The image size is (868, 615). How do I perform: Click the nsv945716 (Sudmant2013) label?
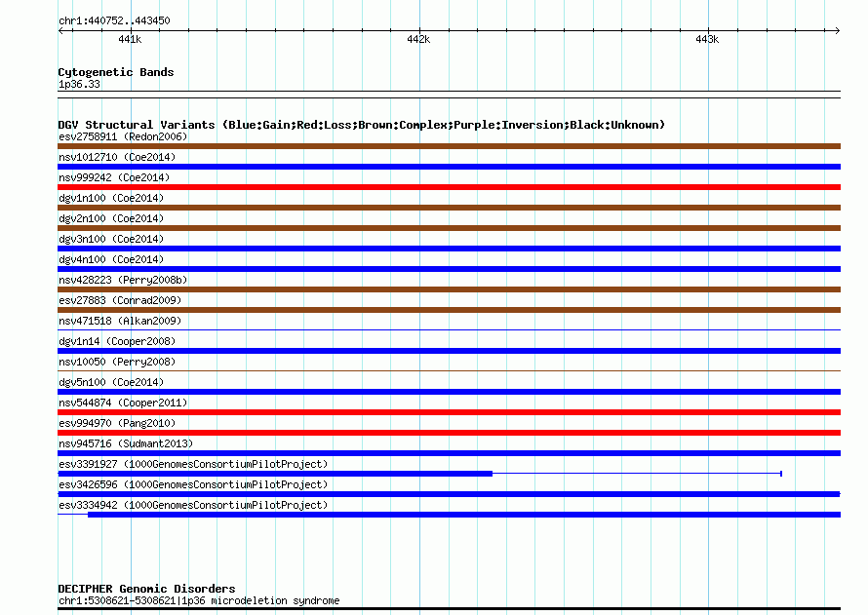[x=126, y=443]
